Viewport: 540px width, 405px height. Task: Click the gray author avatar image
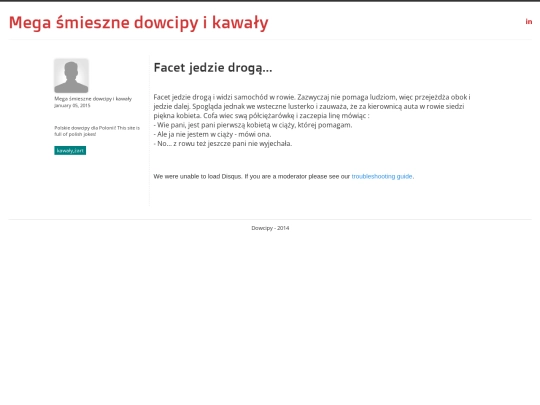click(x=71, y=76)
